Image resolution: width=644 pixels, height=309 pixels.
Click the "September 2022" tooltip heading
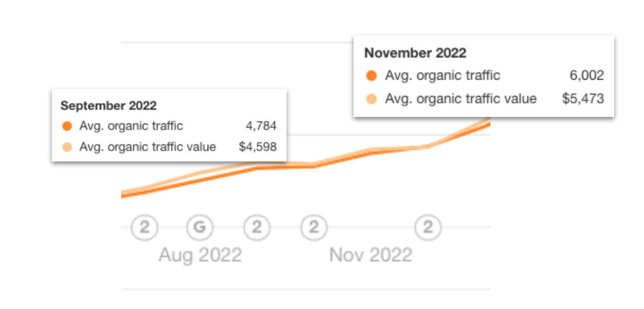[x=109, y=106]
